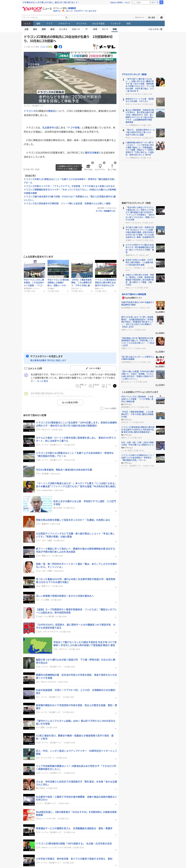The height and width of the screenshot is (868, 186).
Task: Click the 優先交渉権者 link in the article
Action: pos(92,153)
